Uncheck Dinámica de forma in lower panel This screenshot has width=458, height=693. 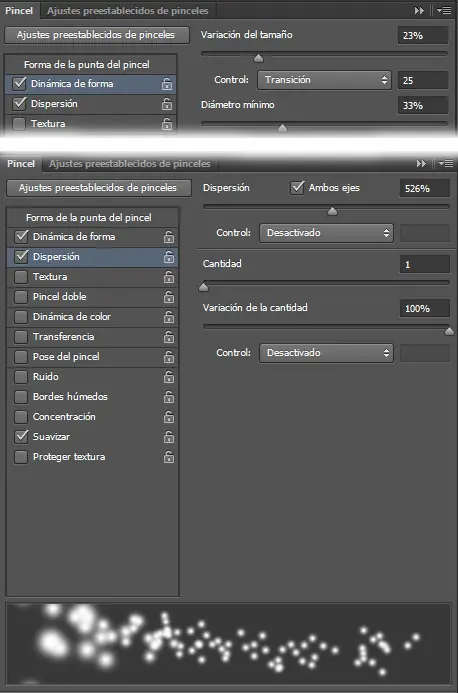pyautogui.click(x=21, y=236)
